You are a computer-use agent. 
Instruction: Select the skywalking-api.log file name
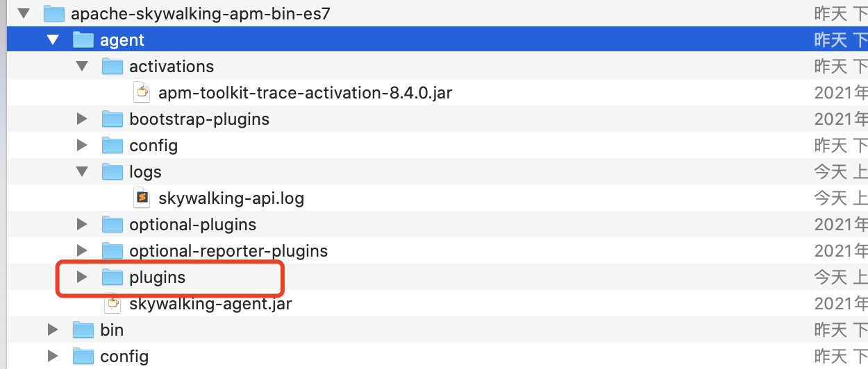[231, 198]
